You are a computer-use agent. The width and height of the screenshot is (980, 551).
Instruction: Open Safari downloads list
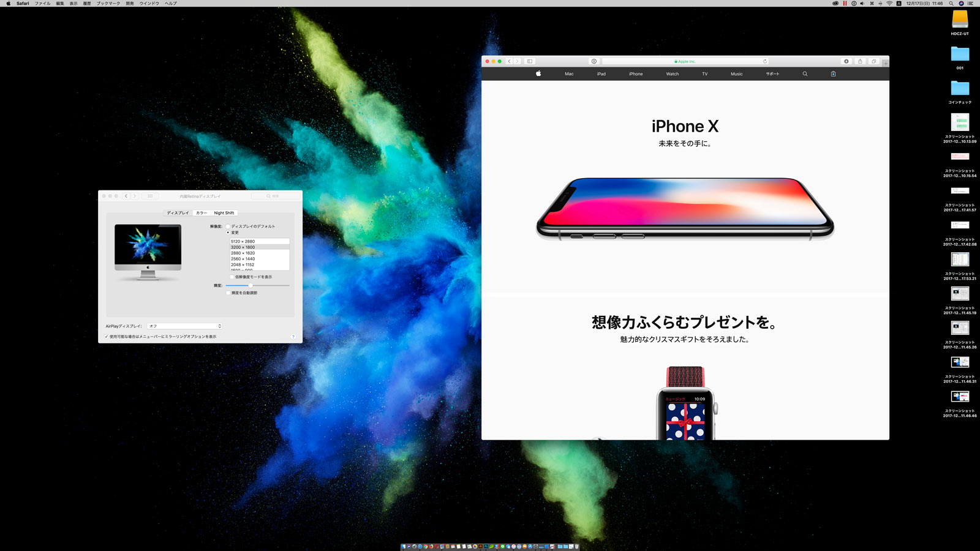tap(846, 61)
